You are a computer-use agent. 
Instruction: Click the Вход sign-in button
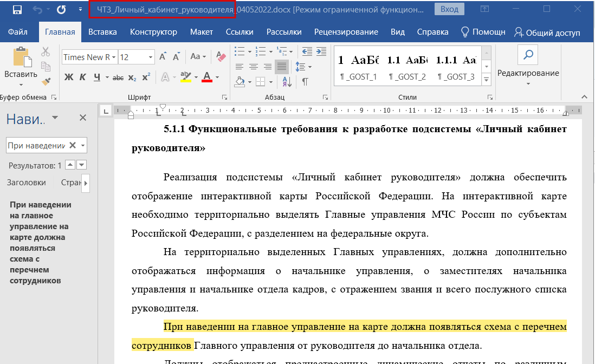pyautogui.click(x=449, y=9)
